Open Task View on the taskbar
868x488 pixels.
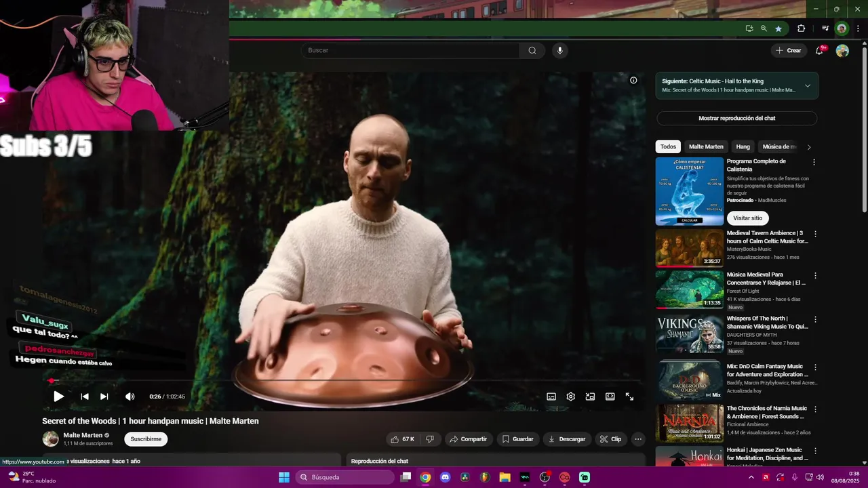[406, 477]
